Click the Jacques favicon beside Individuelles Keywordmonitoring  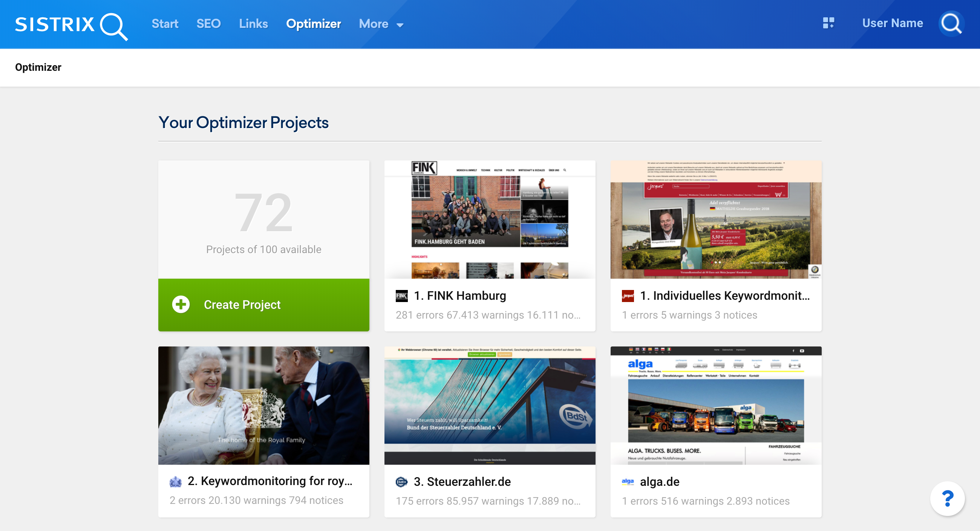[x=628, y=296]
